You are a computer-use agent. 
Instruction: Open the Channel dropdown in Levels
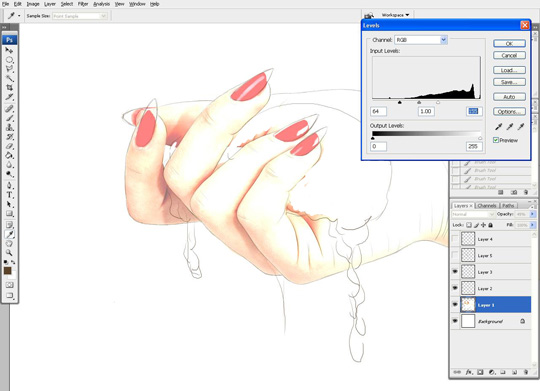pyautogui.click(x=444, y=40)
